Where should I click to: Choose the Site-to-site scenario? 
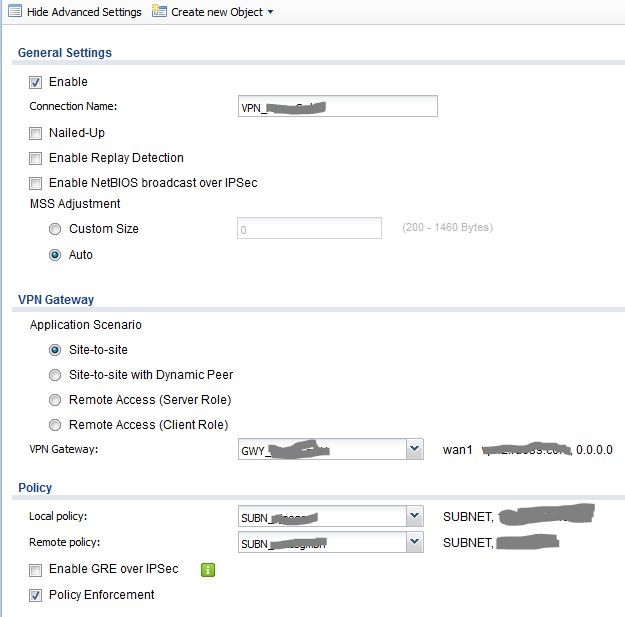coord(56,350)
